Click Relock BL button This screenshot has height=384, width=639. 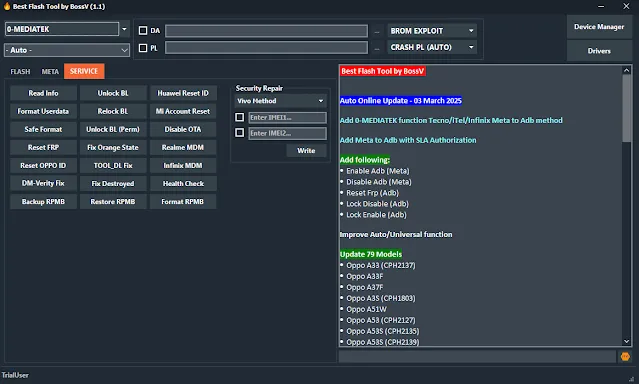113,111
